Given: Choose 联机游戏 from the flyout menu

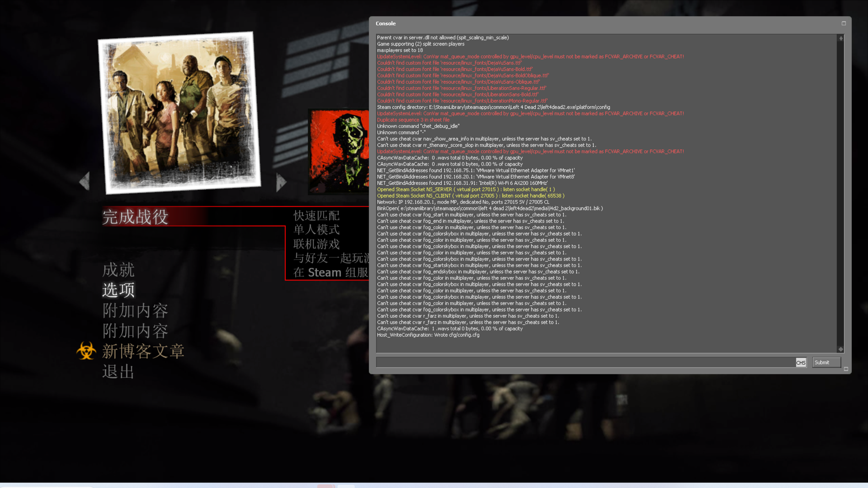Looking at the screenshot, I should [316, 244].
